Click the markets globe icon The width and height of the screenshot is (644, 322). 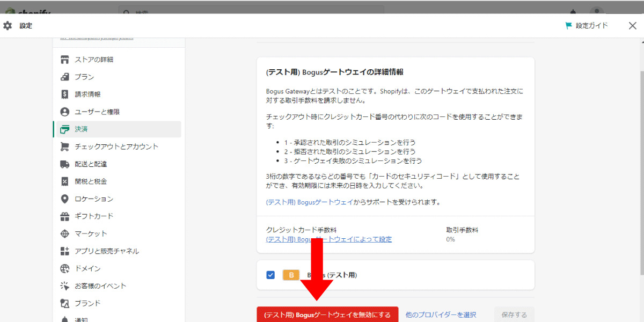click(x=65, y=233)
